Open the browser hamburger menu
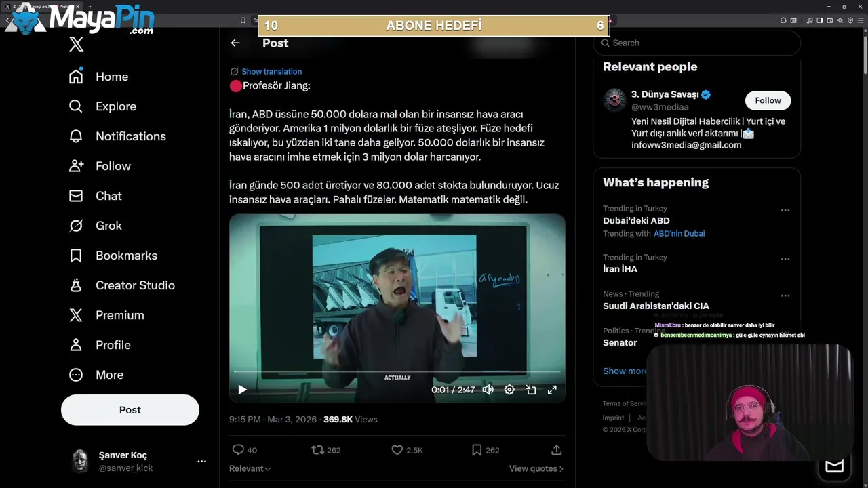 (x=861, y=20)
